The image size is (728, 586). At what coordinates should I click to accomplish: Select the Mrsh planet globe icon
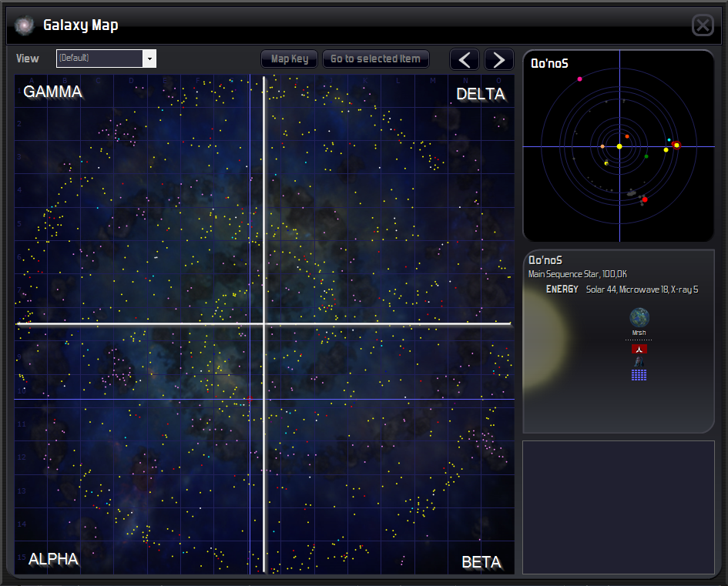click(x=639, y=318)
